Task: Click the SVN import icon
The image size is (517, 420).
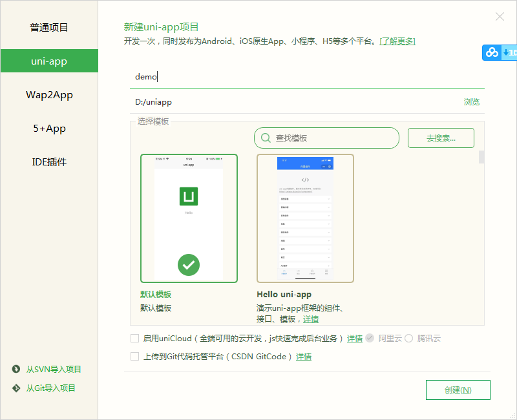Action: [x=16, y=369]
